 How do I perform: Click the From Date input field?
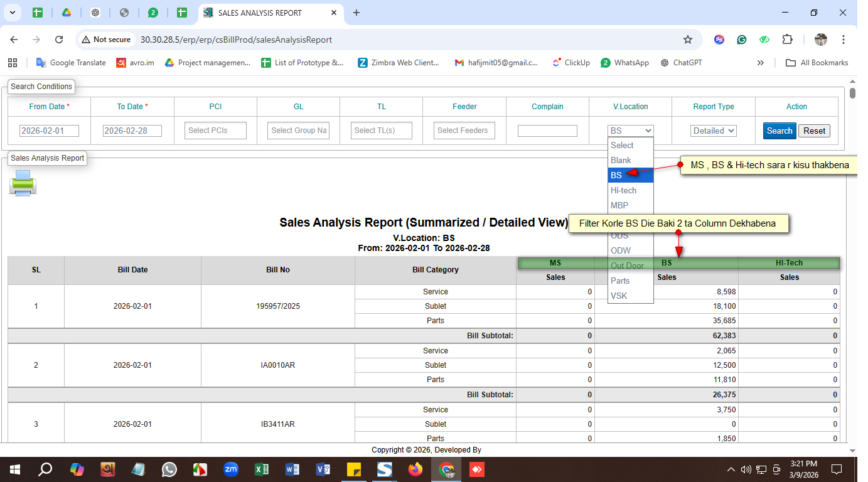pyautogui.click(x=49, y=131)
